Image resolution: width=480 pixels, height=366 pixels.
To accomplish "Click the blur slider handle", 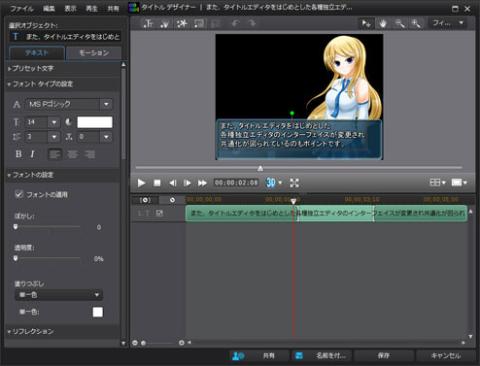I will [x=15, y=227].
